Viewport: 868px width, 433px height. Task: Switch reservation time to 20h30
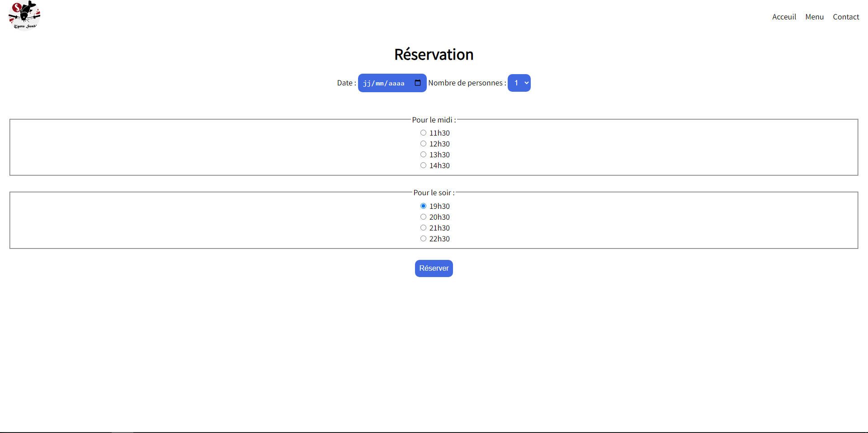[423, 217]
